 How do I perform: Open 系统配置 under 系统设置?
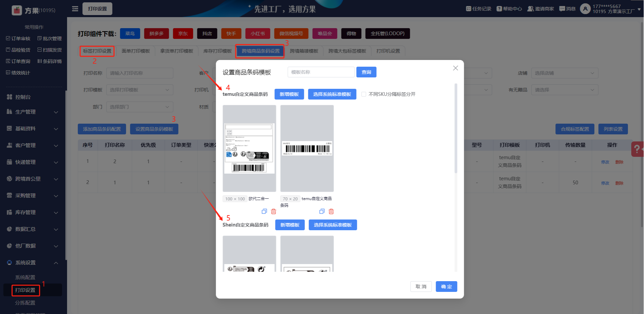click(25, 277)
